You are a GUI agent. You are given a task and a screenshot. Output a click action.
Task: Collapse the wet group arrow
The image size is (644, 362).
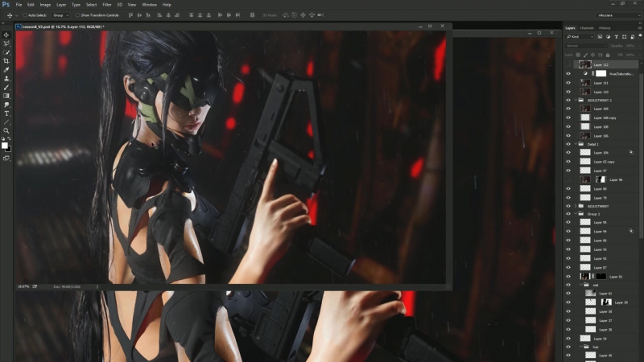580,285
